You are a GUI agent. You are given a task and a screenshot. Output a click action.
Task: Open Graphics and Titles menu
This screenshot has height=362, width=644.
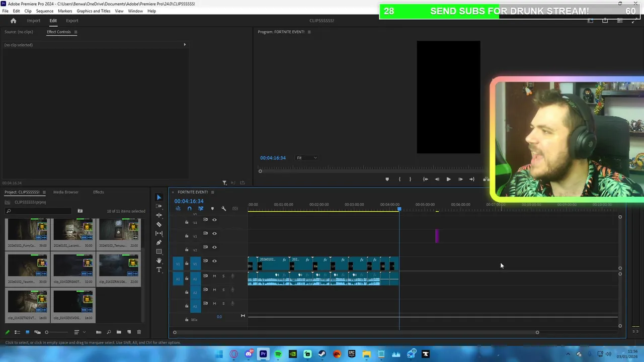coord(94,11)
